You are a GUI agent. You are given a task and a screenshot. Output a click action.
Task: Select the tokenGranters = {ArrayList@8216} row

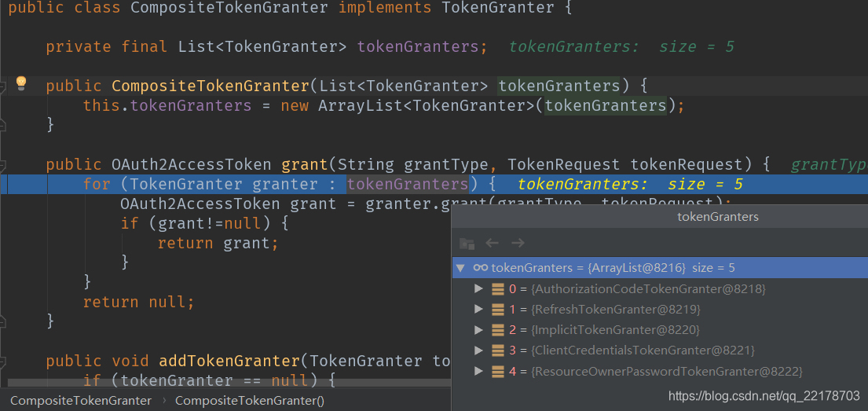click(x=660, y=268)
